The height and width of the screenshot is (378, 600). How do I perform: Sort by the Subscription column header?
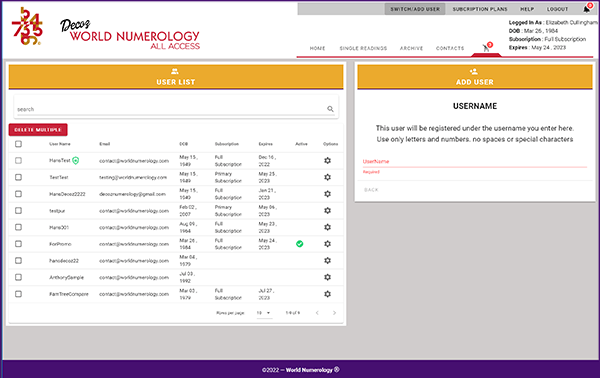point(227,144)
